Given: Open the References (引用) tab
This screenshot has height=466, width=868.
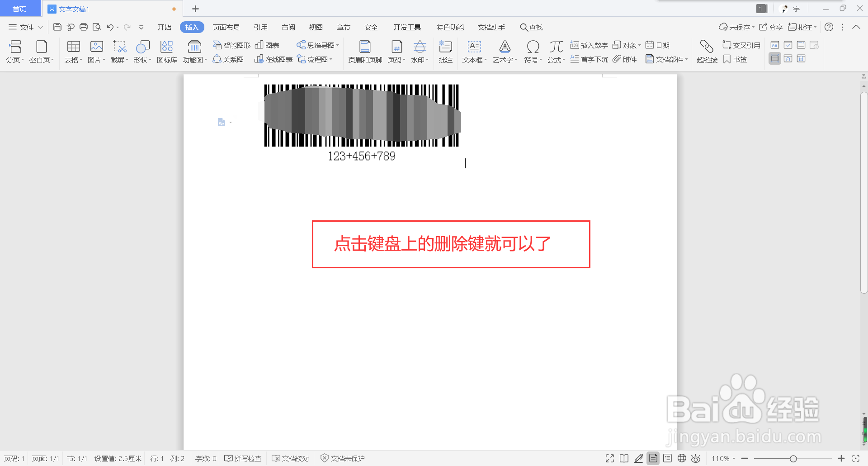Looking at the screenshot, I should click(x=260, y=27).
